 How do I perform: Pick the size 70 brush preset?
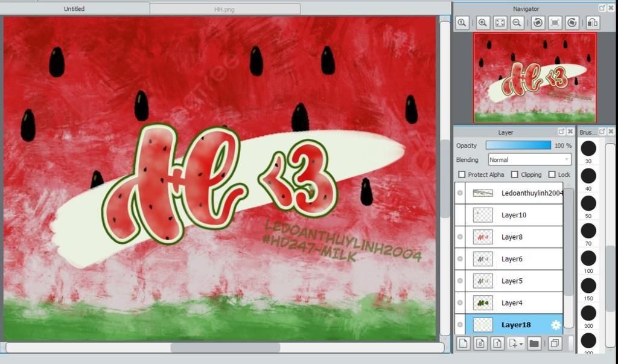(588, 231)
